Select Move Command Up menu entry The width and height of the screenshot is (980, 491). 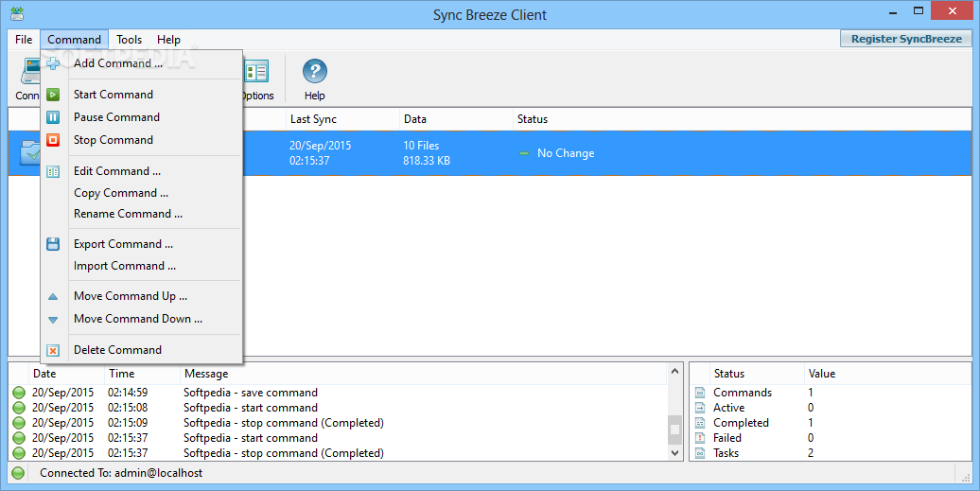[x=141, y=296]
